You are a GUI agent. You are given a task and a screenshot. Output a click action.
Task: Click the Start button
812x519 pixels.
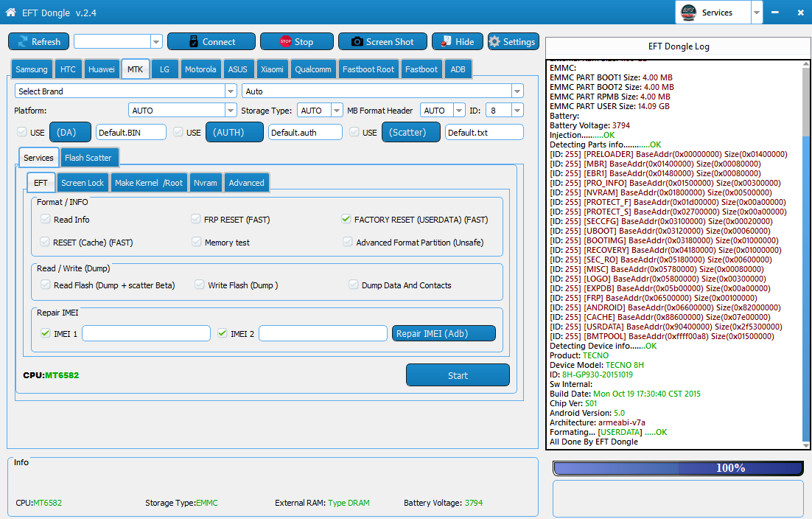[458, 375]
